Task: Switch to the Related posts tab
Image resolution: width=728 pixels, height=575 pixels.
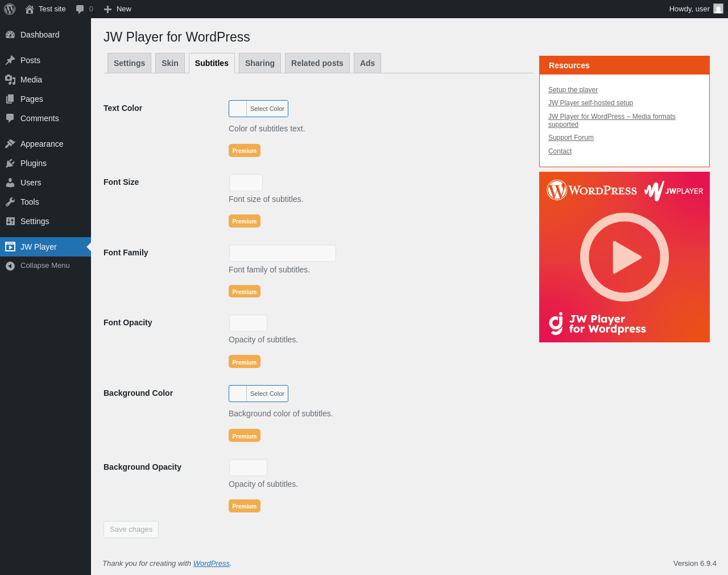Action: [x=317, y=63]
